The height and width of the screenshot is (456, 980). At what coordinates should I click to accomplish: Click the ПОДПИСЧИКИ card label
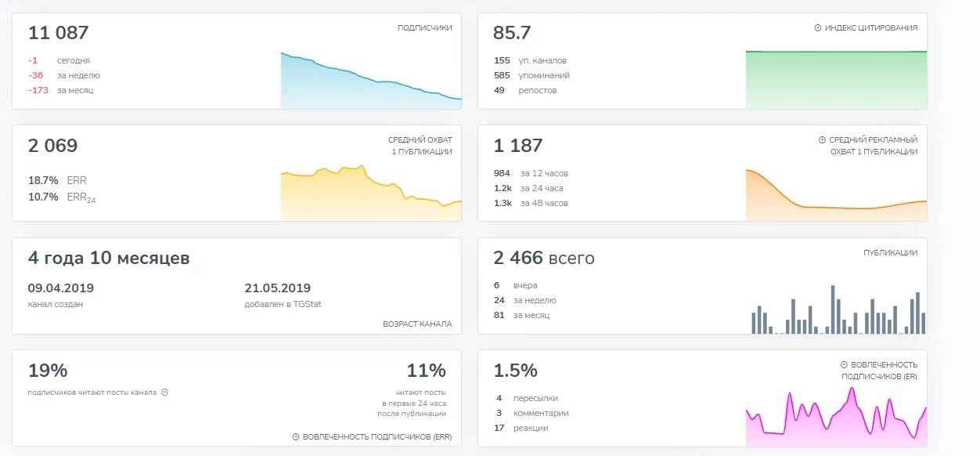[x=425, y=28]
